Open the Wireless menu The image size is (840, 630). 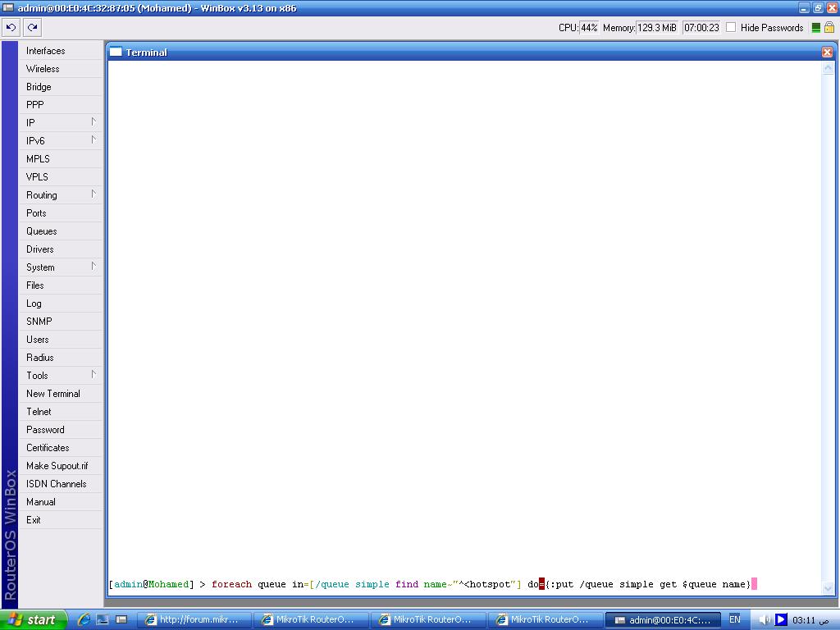click(61, 69)
